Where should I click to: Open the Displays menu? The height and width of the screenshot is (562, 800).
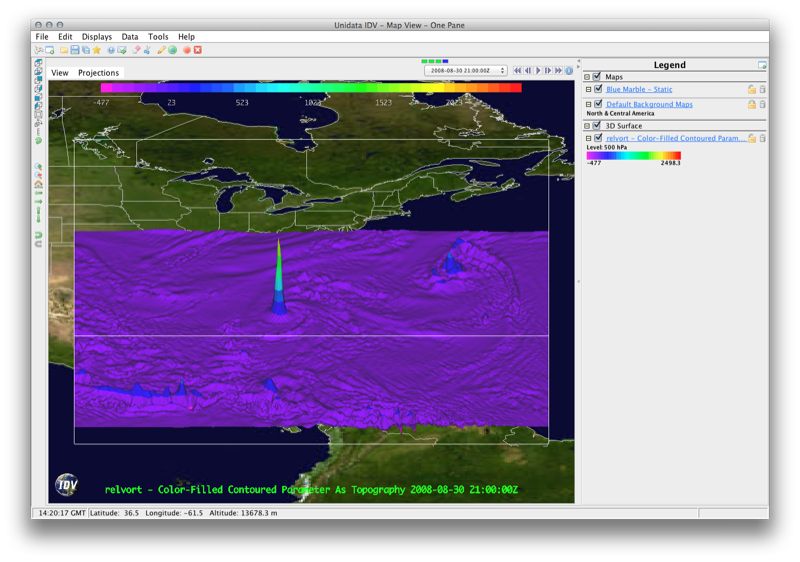(97, 37)
